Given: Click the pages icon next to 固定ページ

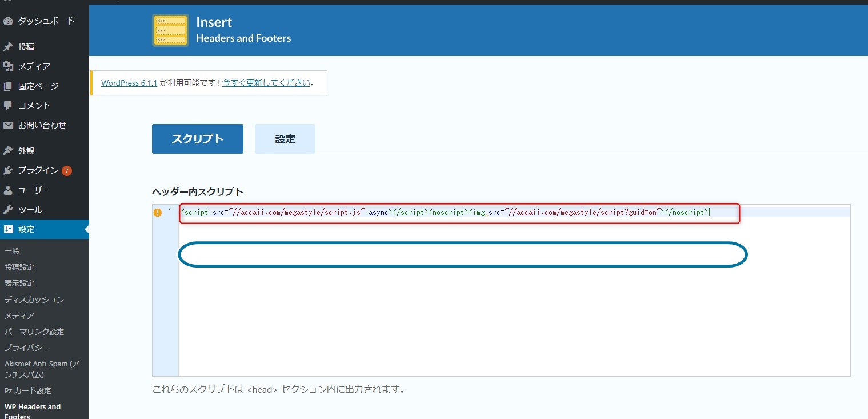Looking at the screenshot, I should click(8, 86).
